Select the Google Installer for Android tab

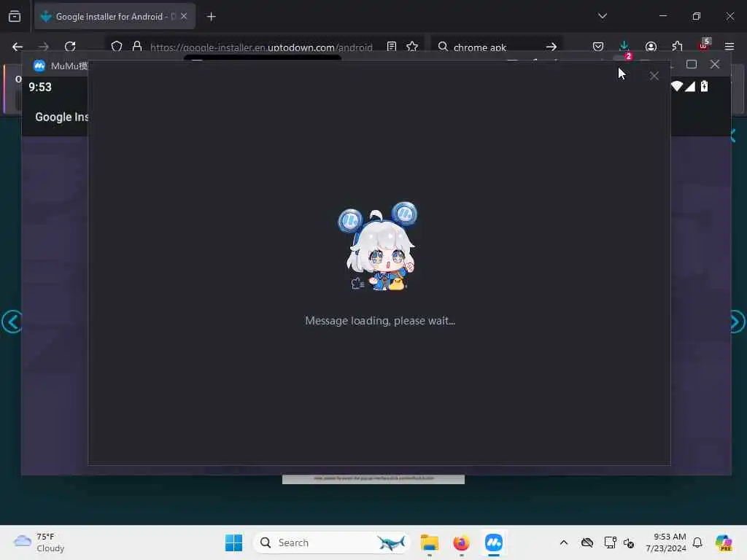(x=115, y=16)
